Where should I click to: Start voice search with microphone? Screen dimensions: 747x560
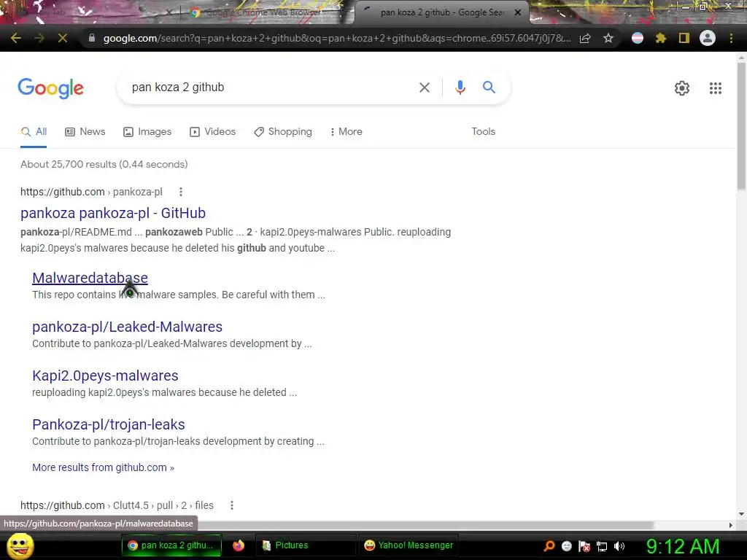point(460,87)
